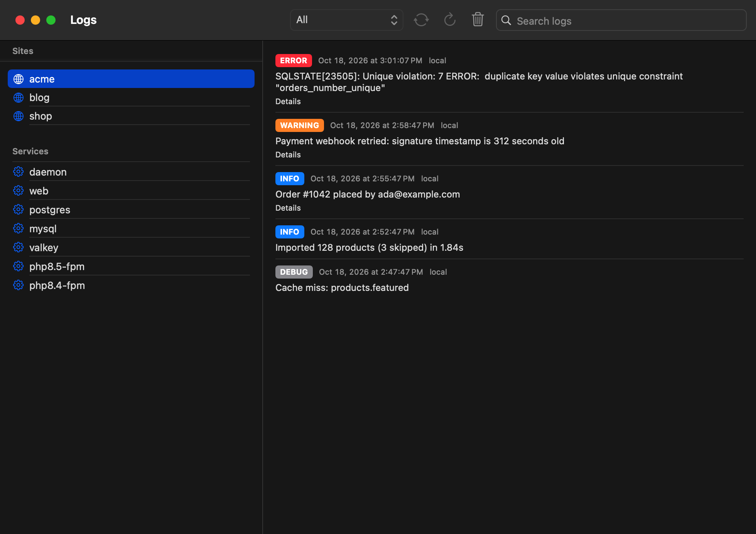Click the gear icon beside valkey

[19, 247]
